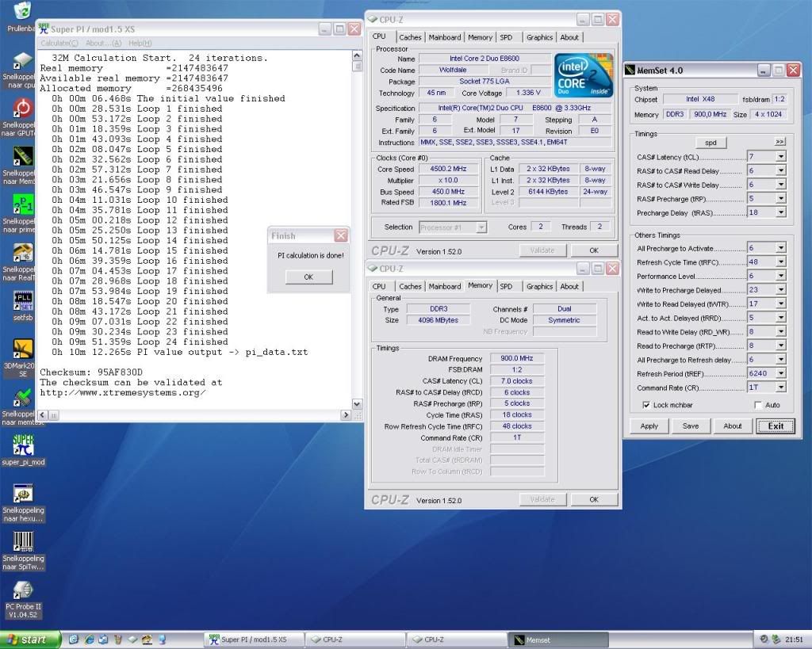Open the Windows Start menu
812x649 pixels.
[30, 639]
